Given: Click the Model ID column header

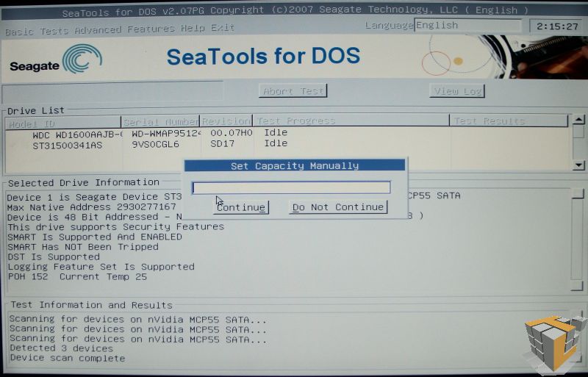Looking at the screenshot, I should click(x=63, y=123).
